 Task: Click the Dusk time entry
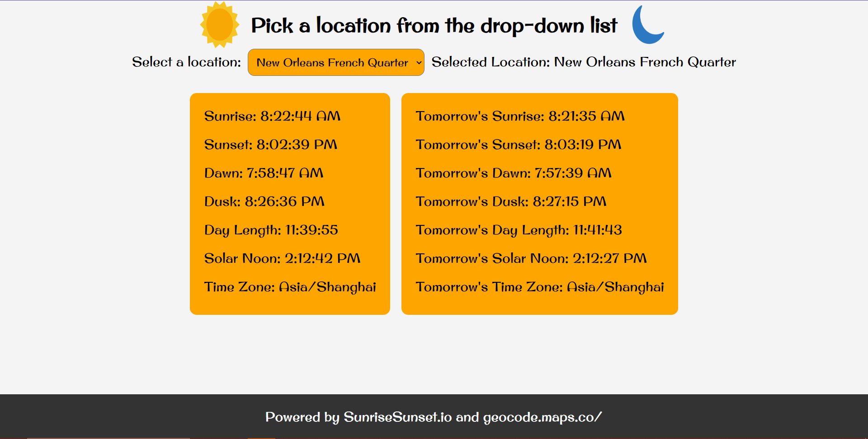coord(264,201)
